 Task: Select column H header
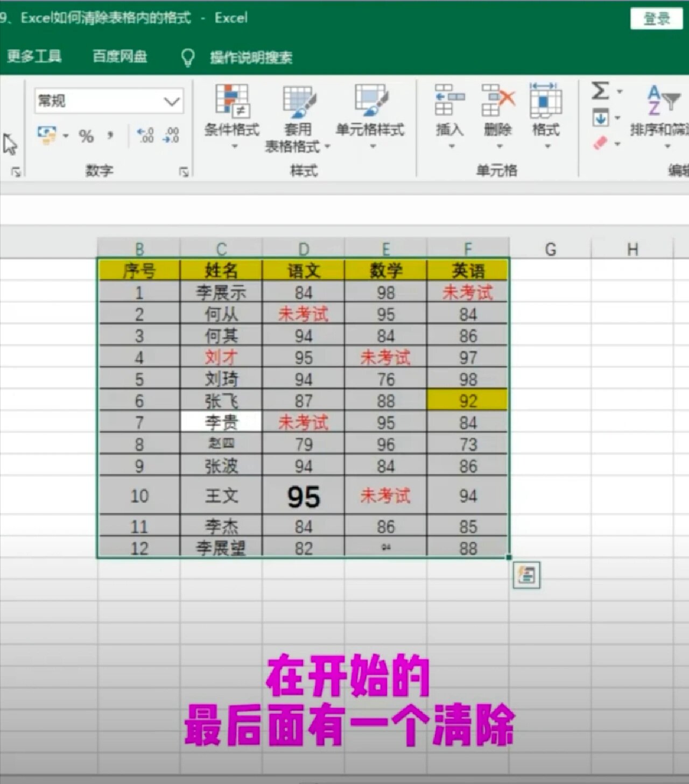click(632, 249)
